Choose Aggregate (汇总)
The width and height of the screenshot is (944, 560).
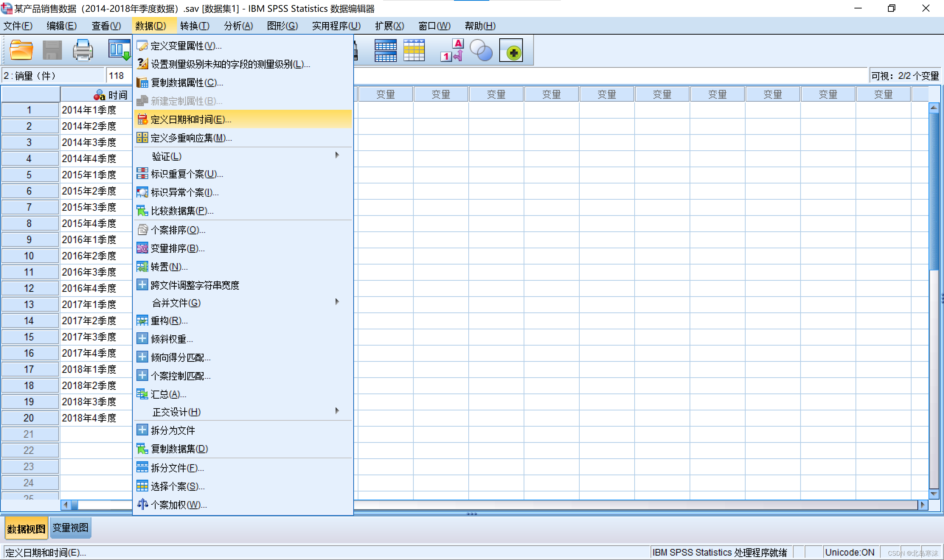(x=243, y=394)
